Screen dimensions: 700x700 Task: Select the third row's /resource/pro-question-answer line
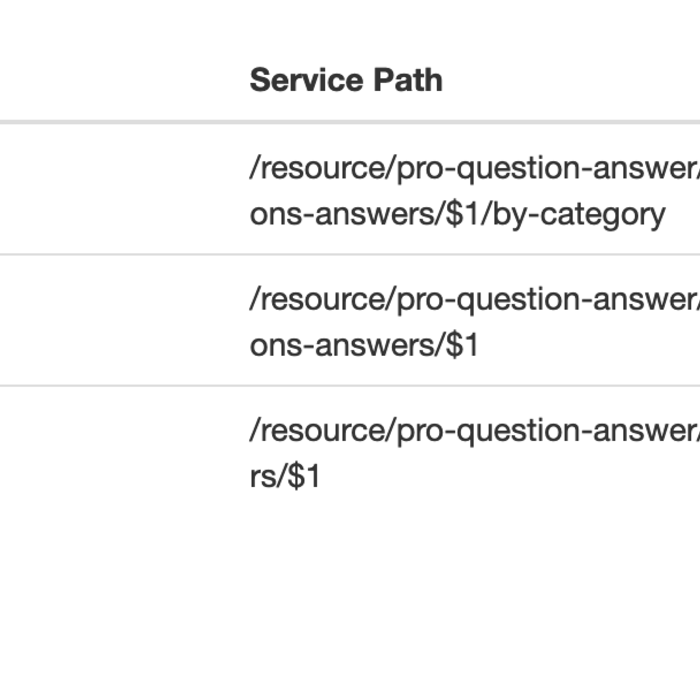pos(475,430)
